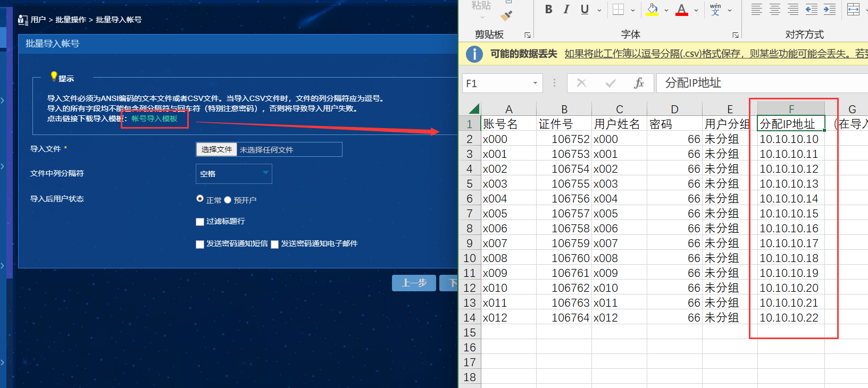Decrease the cell indent
Screen dimensions: 868x388
(x=811, y=9)
